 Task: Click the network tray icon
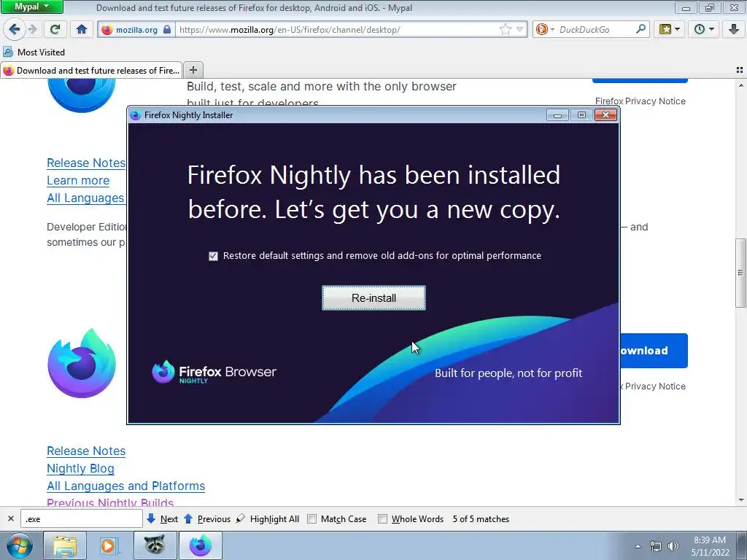point(656,546)
